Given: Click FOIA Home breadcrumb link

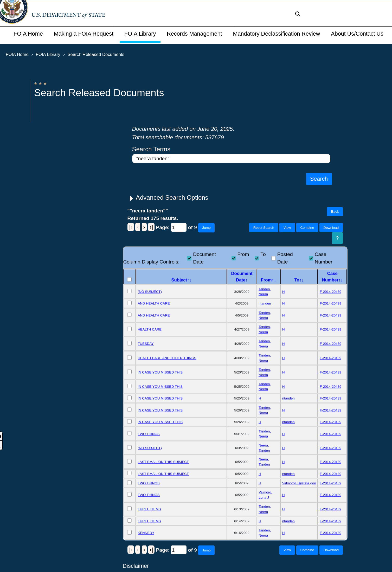Looking at the screenshot, I should [17, 54].
